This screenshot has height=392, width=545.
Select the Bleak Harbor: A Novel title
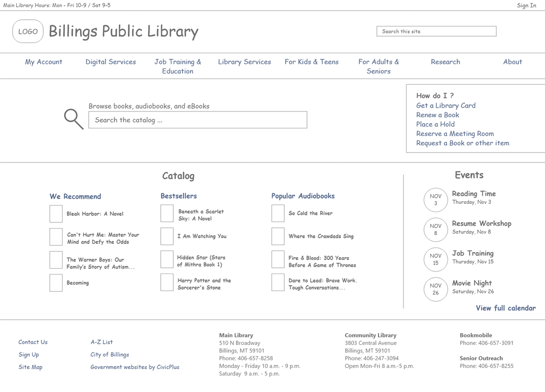coord(95,214)
